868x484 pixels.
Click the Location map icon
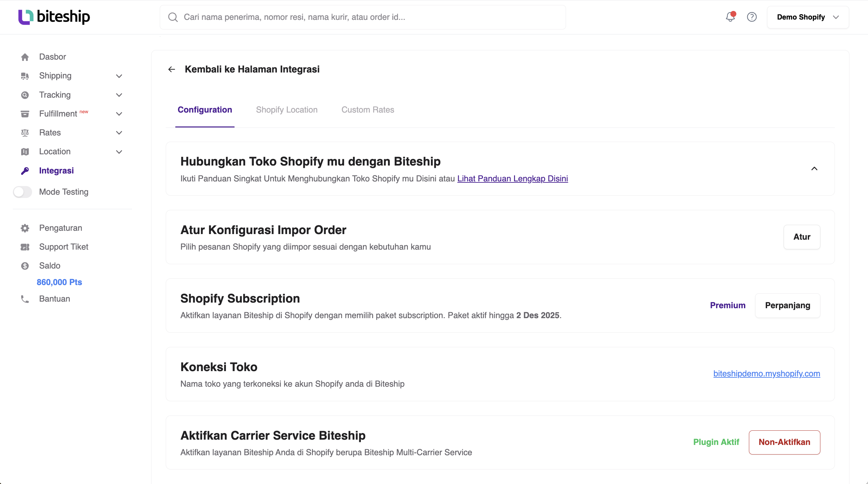pos(24,152)
